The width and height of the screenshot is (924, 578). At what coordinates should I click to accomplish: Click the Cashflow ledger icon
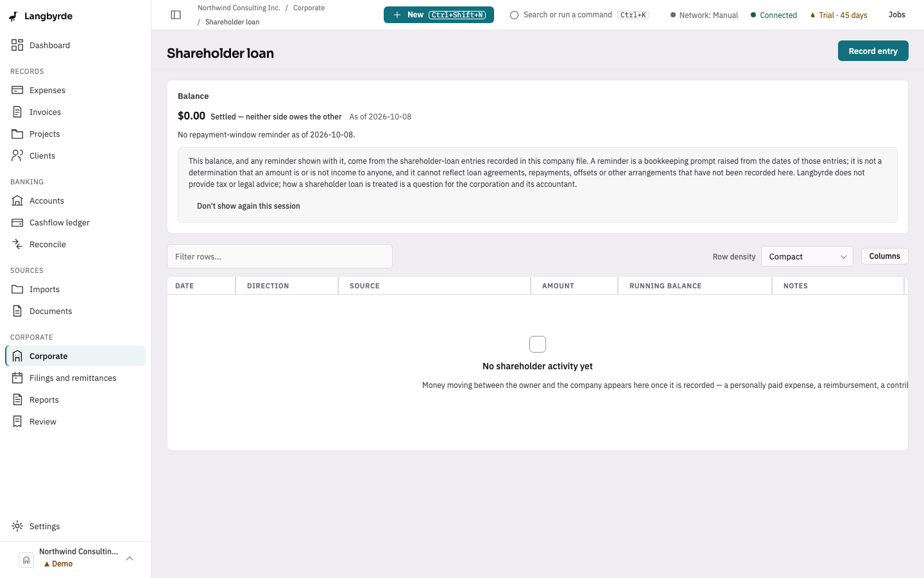17,222
